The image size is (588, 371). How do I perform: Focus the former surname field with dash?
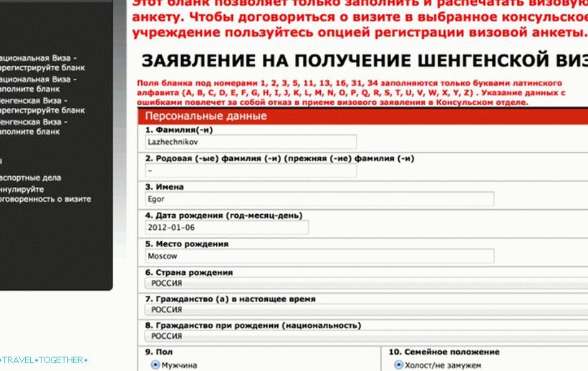[251, 170]
